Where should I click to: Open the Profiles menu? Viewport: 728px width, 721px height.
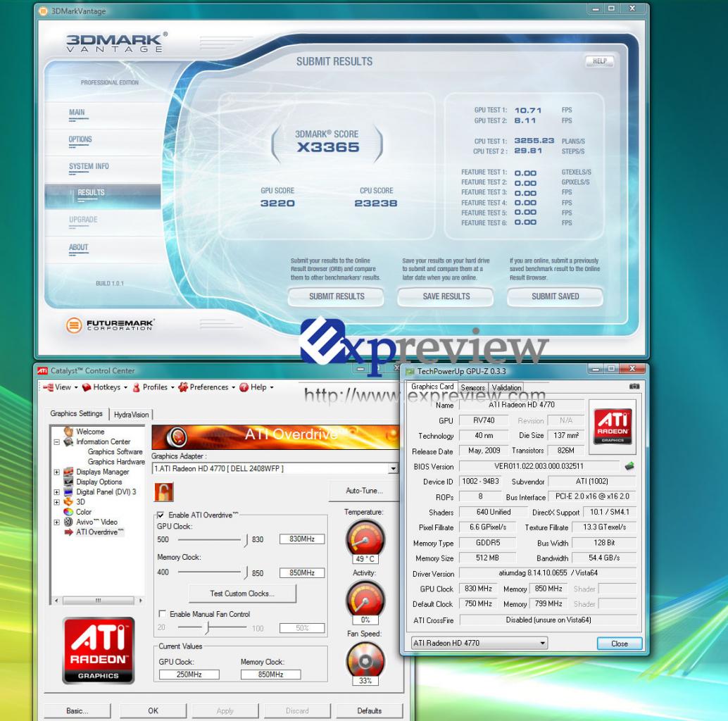coord(153,387)
